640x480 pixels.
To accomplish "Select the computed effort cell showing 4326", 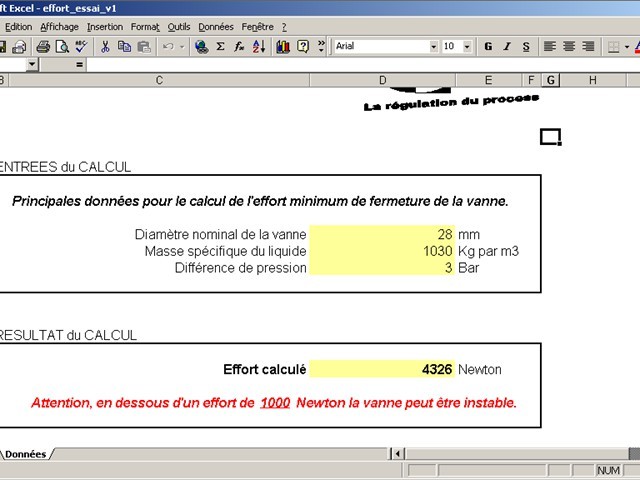I will (382, 369).
